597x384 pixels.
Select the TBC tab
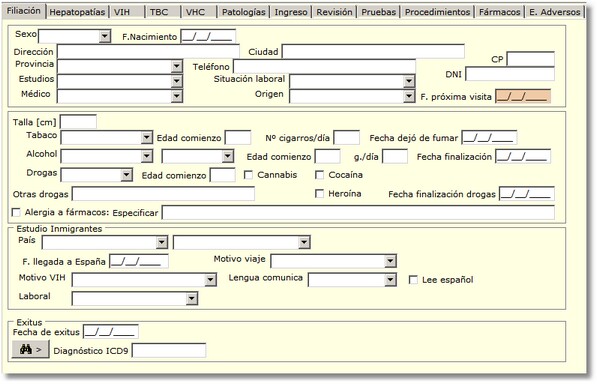pos(164,12)
